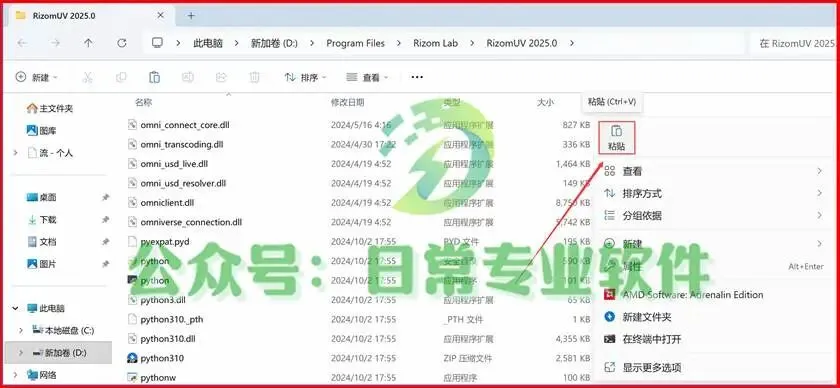Click the Paste clipboard toolbar icon
Screen dimensions: 840x388
click(x=154, y=78)
